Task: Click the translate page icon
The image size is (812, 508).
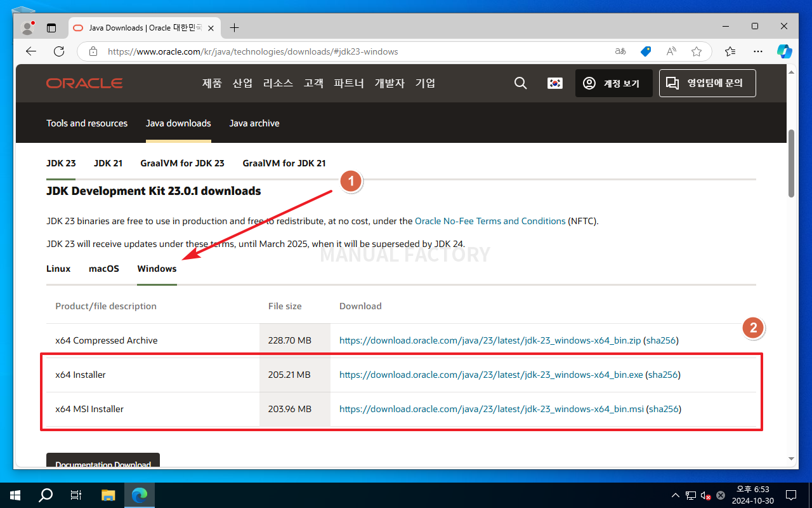Action: (x=620, y=51)
